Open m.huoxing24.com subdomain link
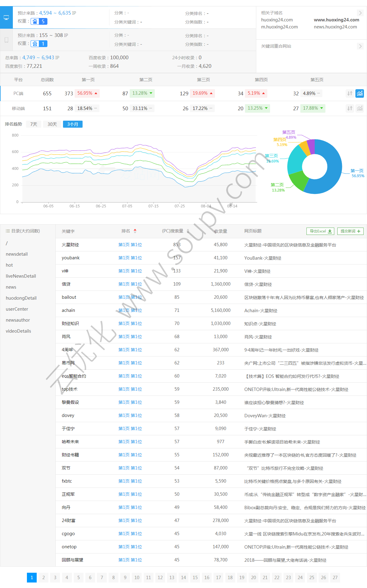This screenshot has width=367, height=588. (280, 27)
